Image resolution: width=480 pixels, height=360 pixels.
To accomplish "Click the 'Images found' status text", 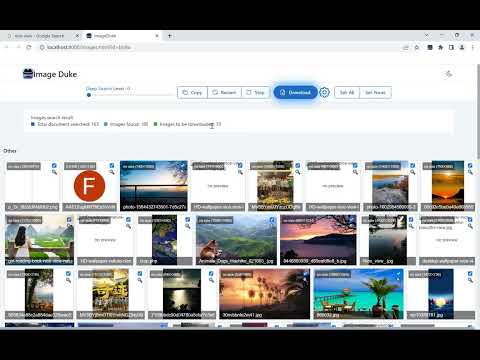I will click(129, 124).
